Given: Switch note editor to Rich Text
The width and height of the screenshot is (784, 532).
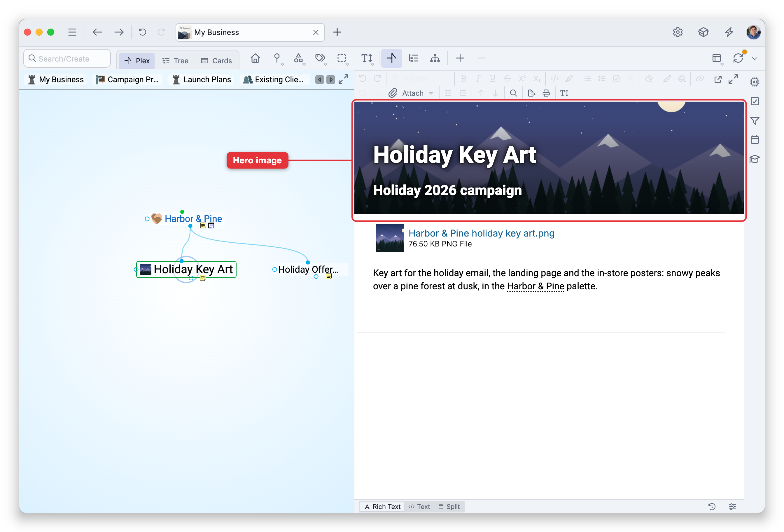Looking at the screenshot, I should pyautogui.click(x=382, y=506).
